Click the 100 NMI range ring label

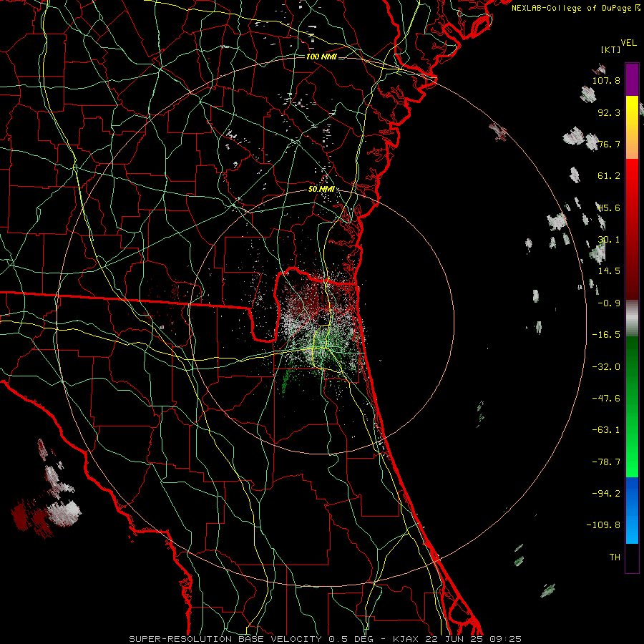tap(321, 57)
